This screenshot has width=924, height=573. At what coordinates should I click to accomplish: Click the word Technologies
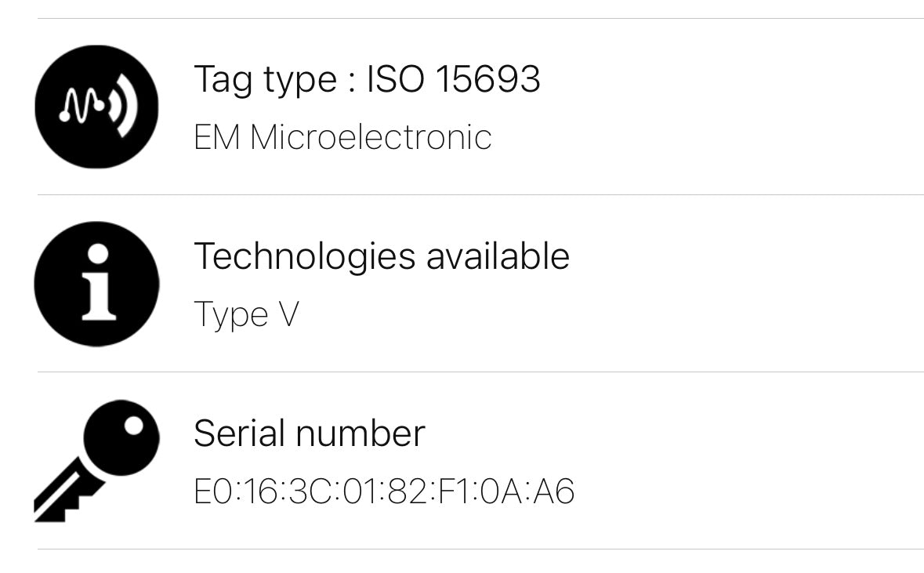tap(305, 256)
